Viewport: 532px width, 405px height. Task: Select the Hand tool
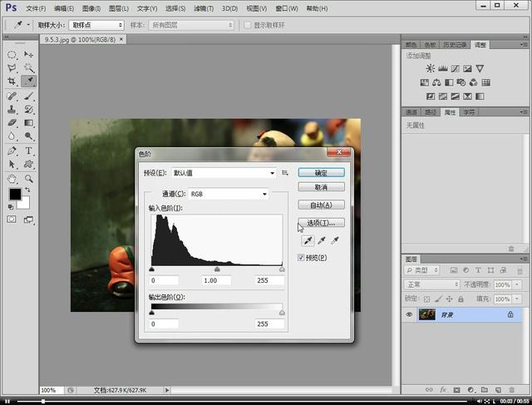click(x=12, y=179)
